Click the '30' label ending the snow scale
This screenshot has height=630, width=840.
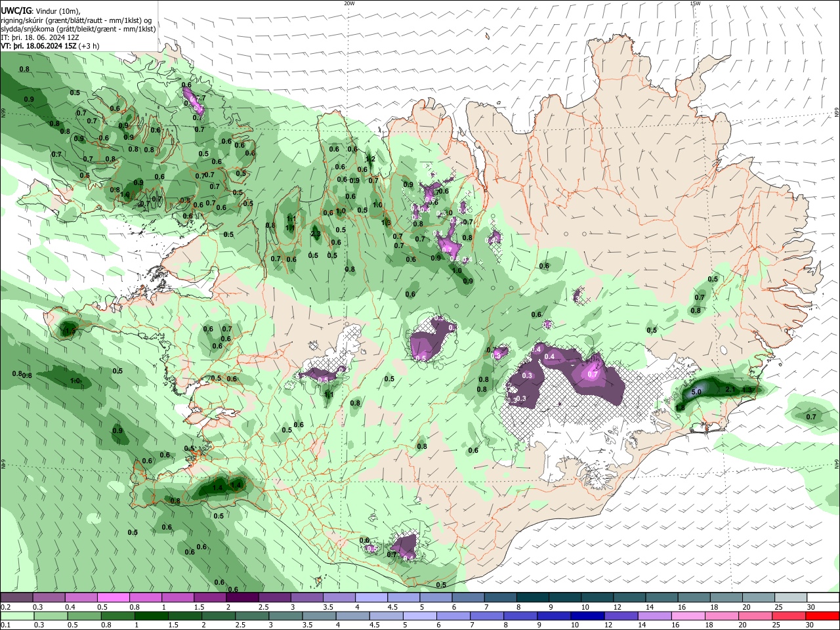[x=811, y=607]
